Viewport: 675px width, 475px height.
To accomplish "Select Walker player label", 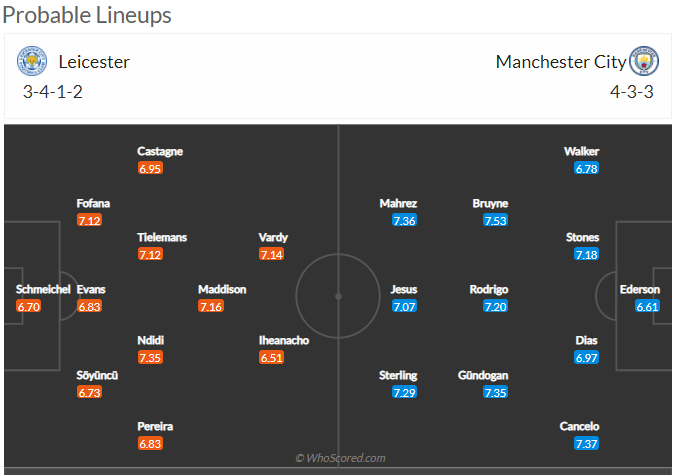I will [582, 151].
